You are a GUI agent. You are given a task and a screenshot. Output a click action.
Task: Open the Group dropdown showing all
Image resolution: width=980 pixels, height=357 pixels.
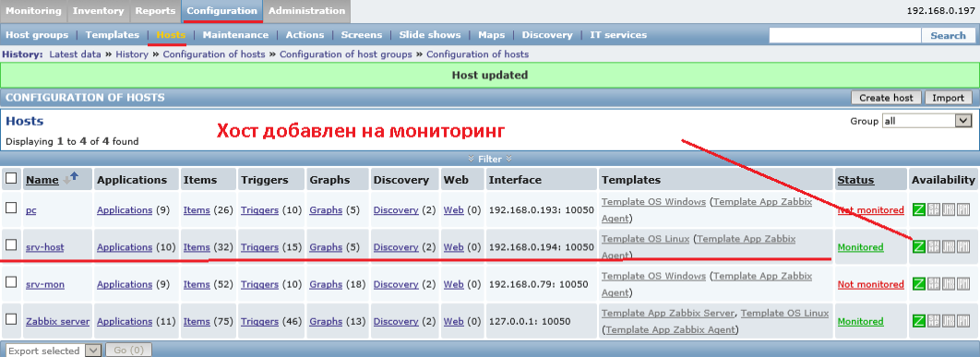click(x=926, y=121)
